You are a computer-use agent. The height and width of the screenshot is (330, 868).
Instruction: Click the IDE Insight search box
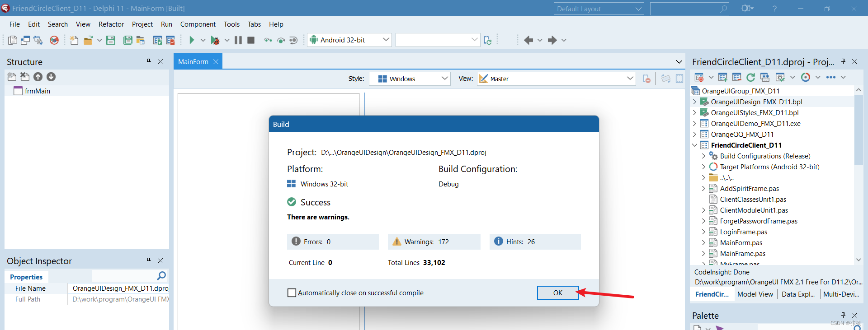pyautogui.click(x=689, y=9)
